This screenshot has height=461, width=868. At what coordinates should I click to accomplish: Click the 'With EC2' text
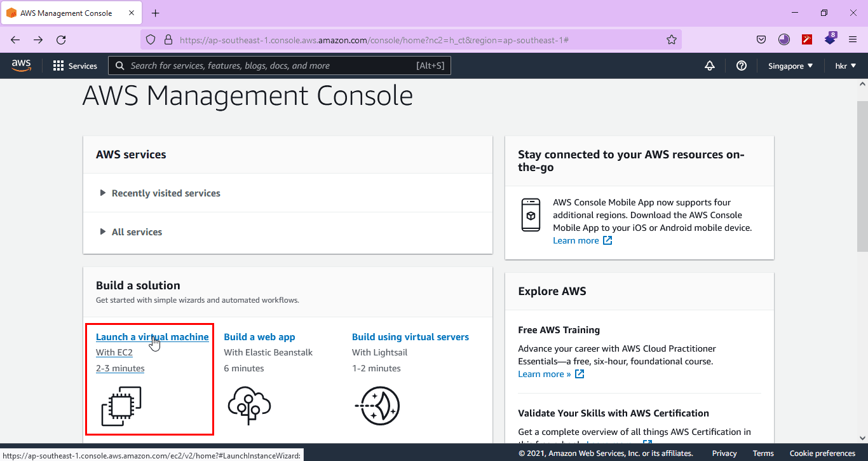(x=114, y=352)
